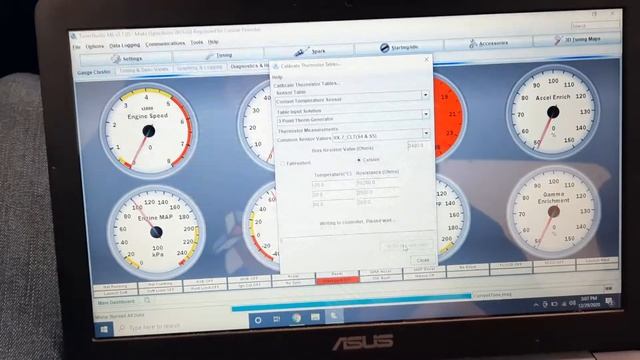Viewport: 640px width, 360px height.
Task: Show hidden system tray icons
Action: (x=536, y=305)
